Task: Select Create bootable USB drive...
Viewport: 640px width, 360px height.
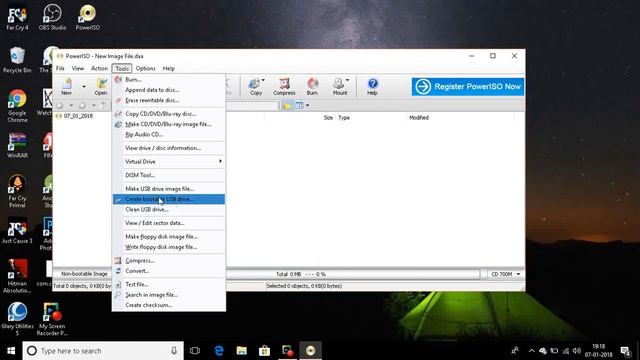Action: point(169,199)
